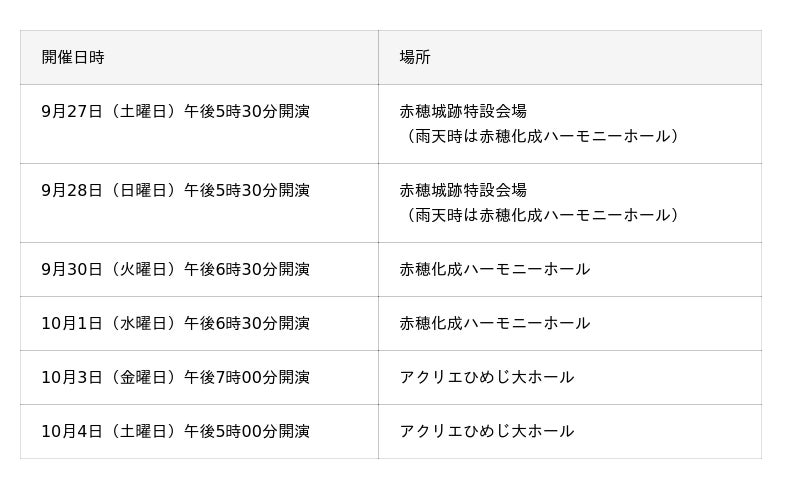Click the rainy-day venue note for 9月27日
800x489 pixels.
543,136
